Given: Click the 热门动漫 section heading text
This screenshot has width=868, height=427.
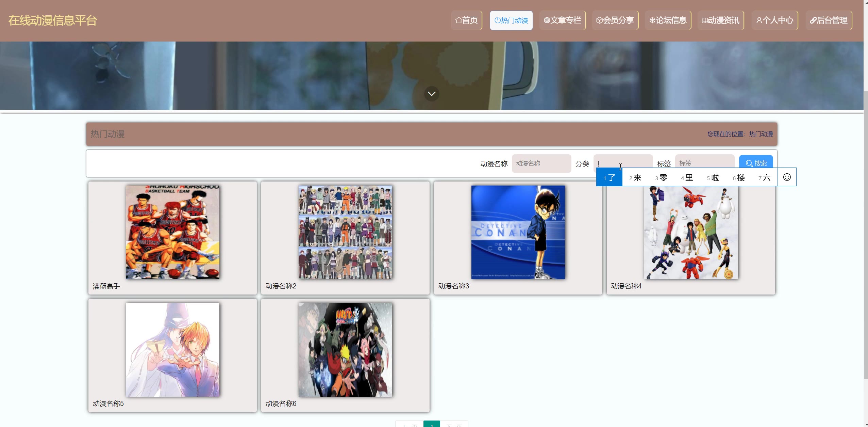Looking at the screenshot, I should click(x=107, y=134).
